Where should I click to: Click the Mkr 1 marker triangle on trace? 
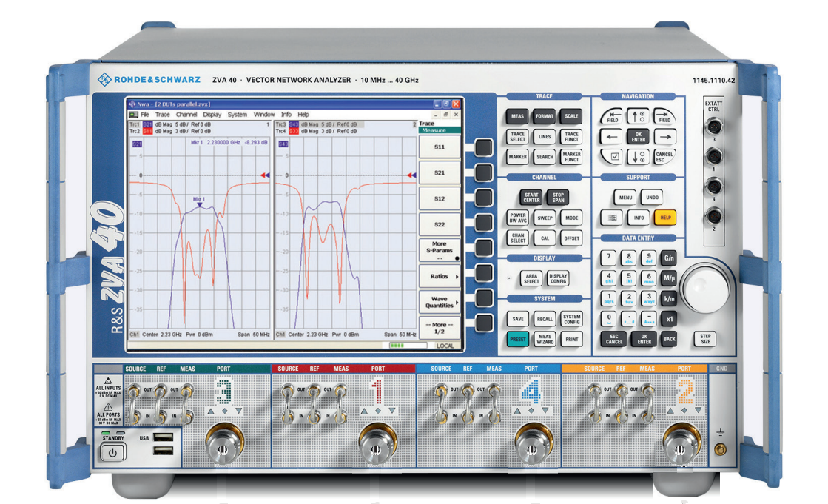(x=199, y=204)
